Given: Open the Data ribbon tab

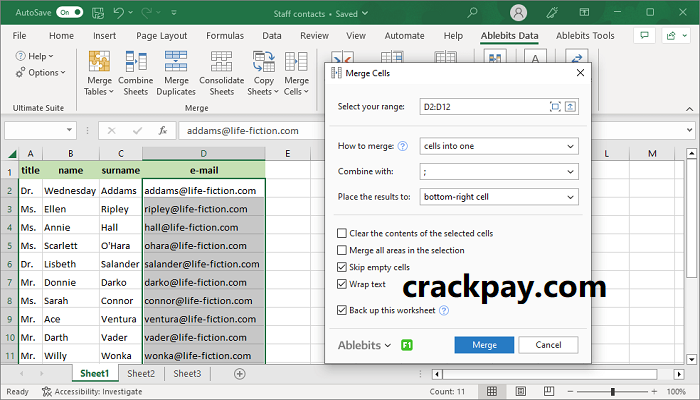Looking at the screenshot, I should (271, 36).
